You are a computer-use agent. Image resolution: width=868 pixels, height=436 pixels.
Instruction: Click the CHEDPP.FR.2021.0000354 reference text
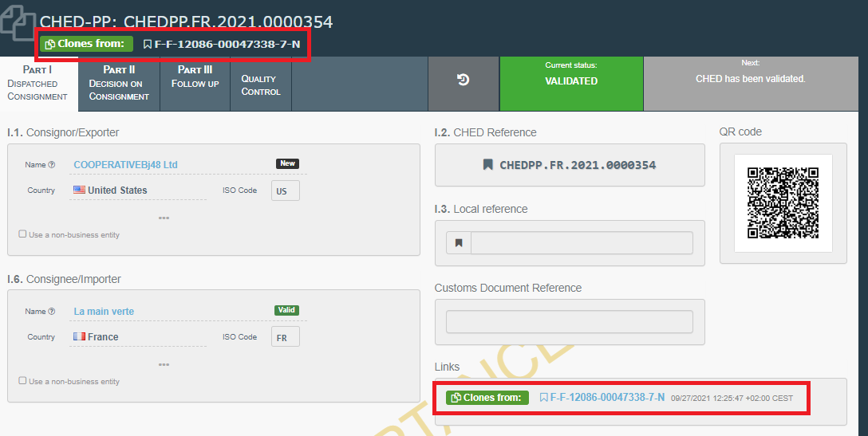pyautogui.click(x=578, y=165)
